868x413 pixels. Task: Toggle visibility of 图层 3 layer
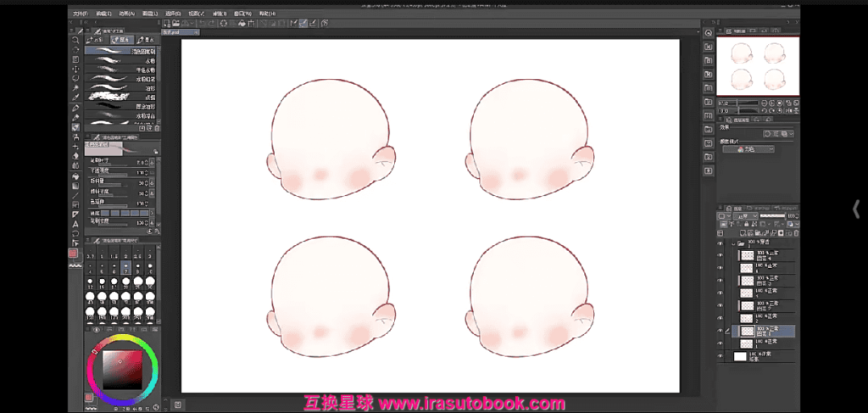pos(721,280)
